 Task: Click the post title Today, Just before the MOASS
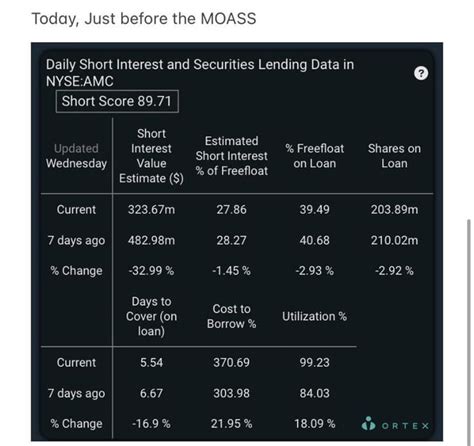(144, 18)
